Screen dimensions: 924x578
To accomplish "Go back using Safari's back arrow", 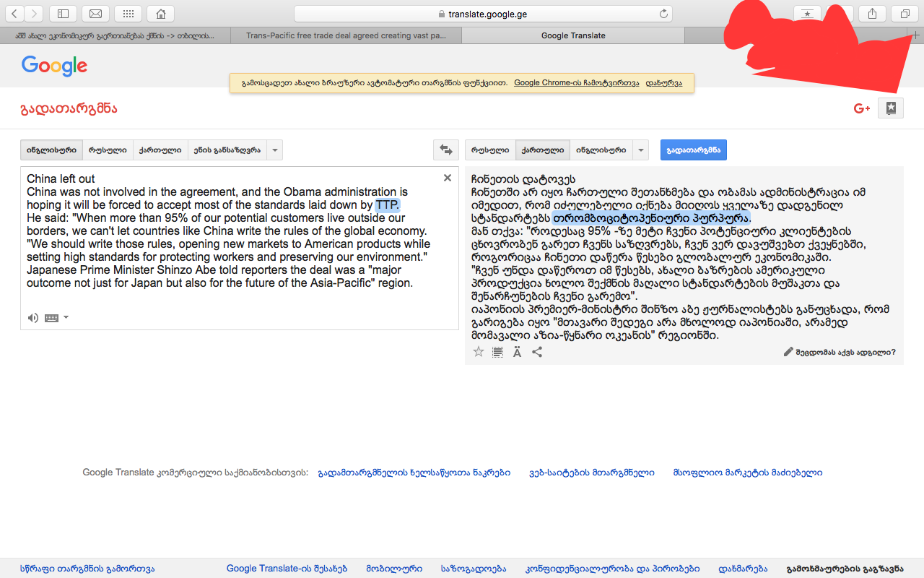I will (x=15, y=13).
